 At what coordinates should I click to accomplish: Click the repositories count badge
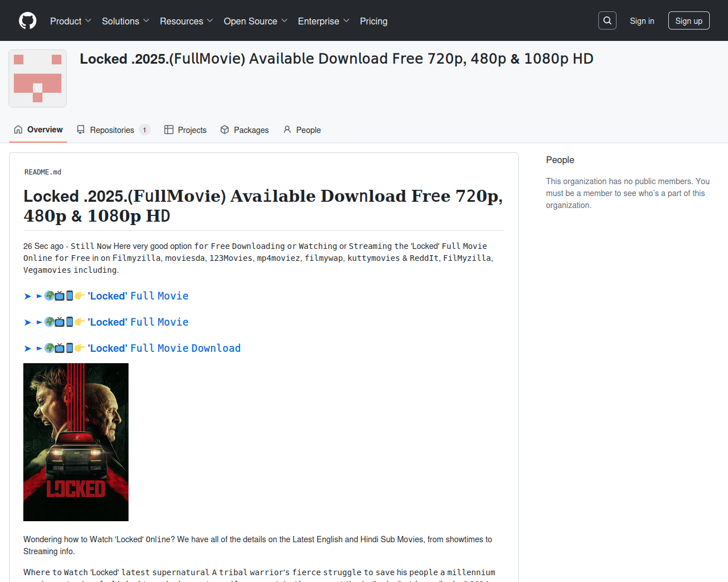click(x=144, y=130)
